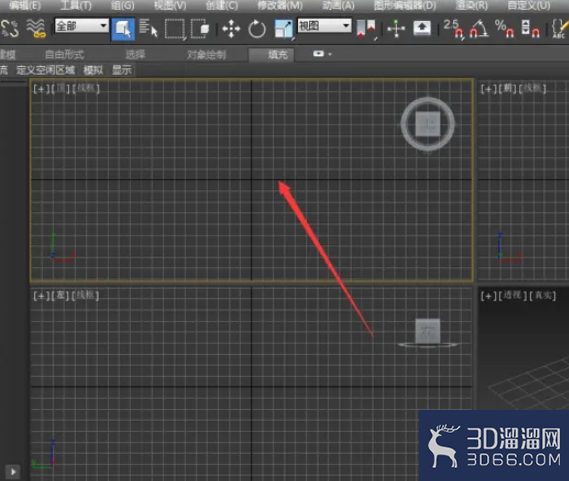Image resolution: width=569 pixels, height=481 pixels.
Task: Select the box object in left viewport
Action: 427,331
